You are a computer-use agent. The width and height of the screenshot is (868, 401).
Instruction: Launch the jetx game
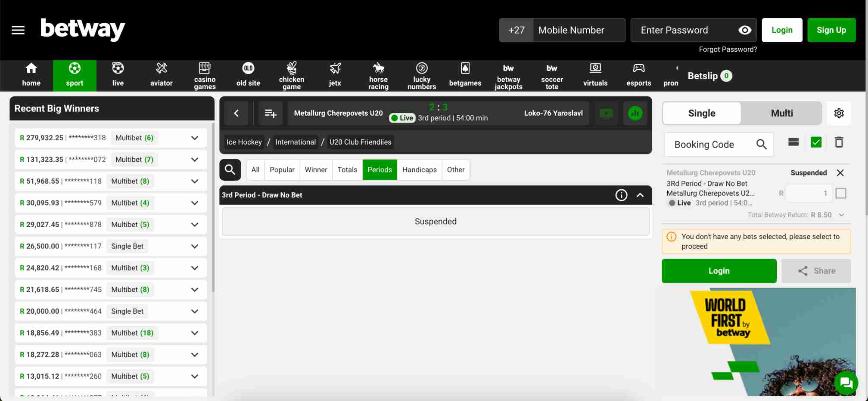pos(335,75)
